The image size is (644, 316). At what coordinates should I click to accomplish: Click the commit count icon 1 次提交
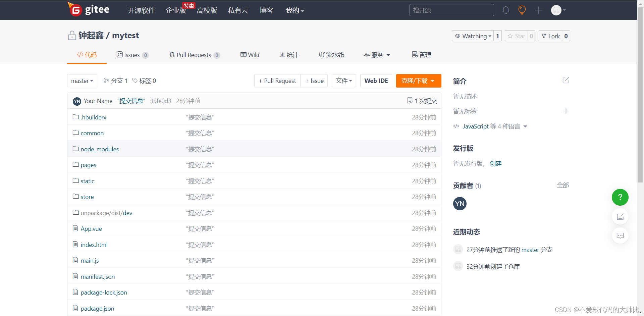point(422,101)
